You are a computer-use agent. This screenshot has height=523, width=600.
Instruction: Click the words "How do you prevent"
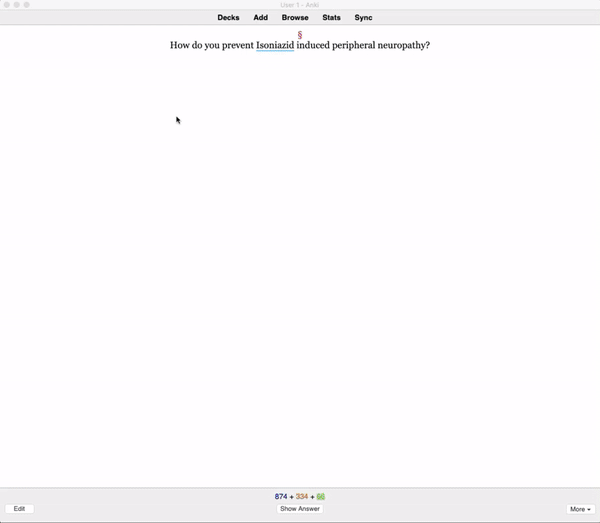[x=211, y=45]
